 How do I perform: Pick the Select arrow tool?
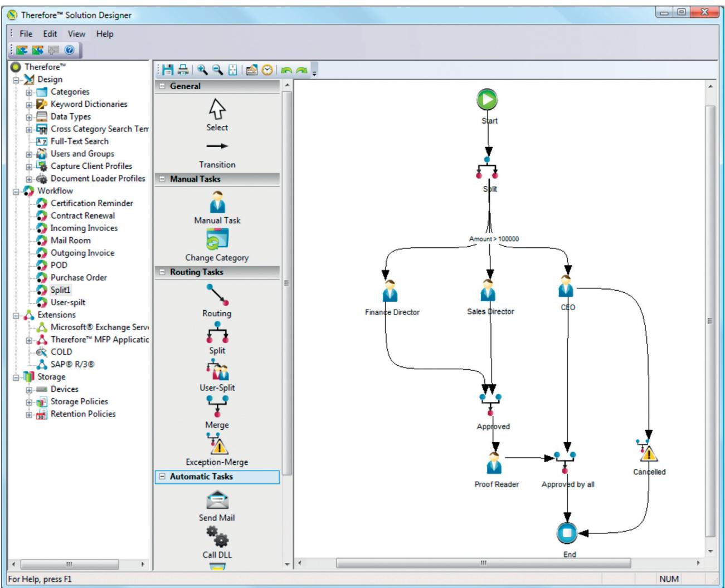pos(217,115)
